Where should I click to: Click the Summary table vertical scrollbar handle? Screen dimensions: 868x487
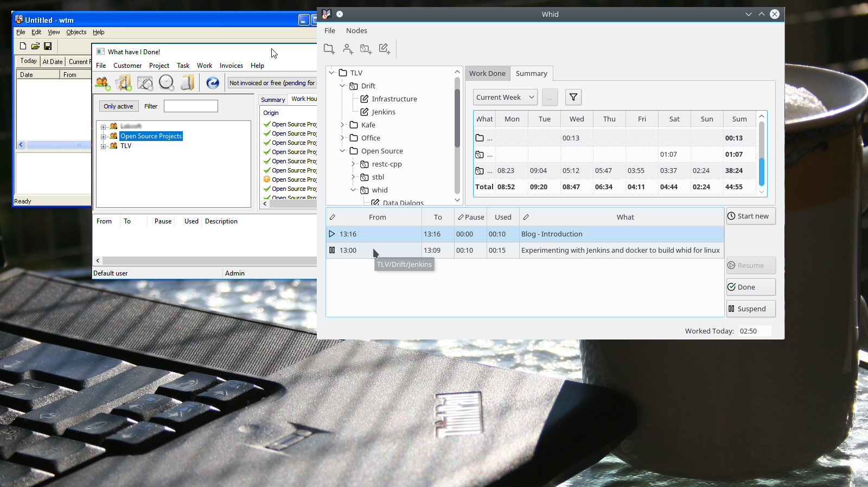761,171
